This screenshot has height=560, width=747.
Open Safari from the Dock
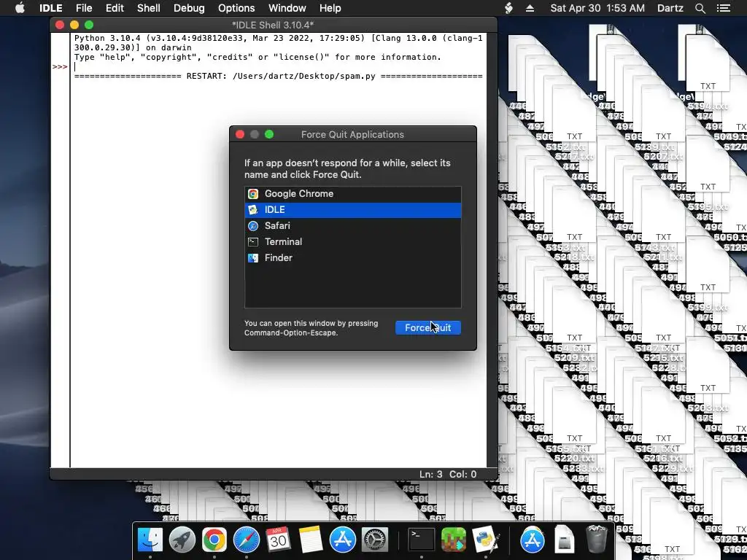pos(247,540)
